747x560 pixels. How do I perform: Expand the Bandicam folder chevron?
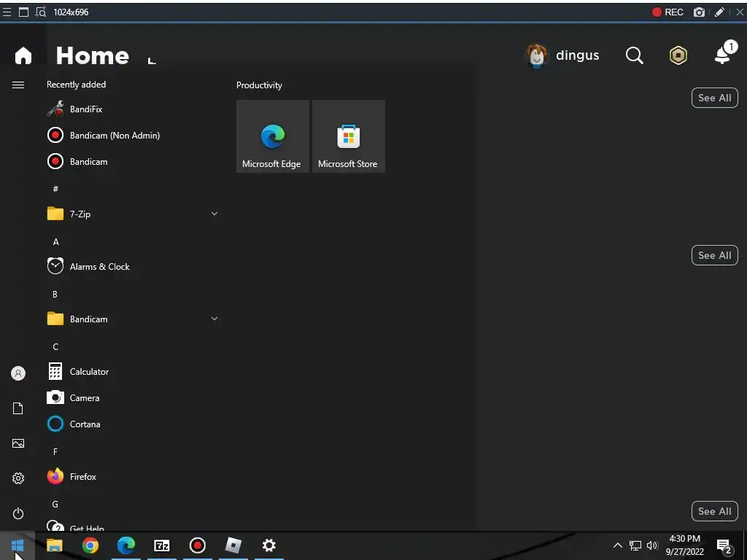click(214, 319)
